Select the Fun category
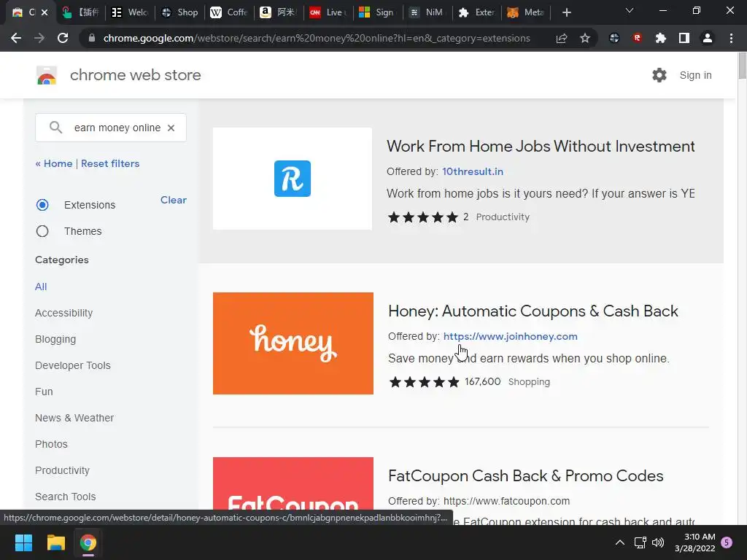 coord(44,392)
